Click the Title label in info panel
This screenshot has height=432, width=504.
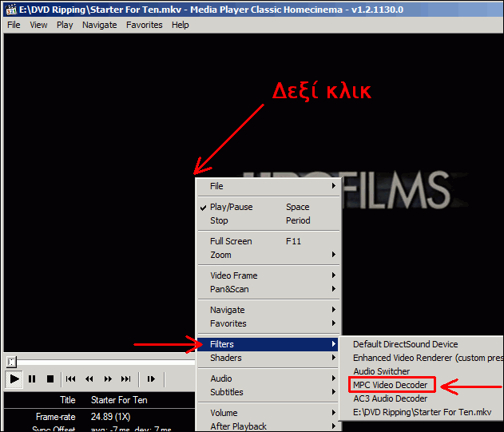tap(68, 400)
